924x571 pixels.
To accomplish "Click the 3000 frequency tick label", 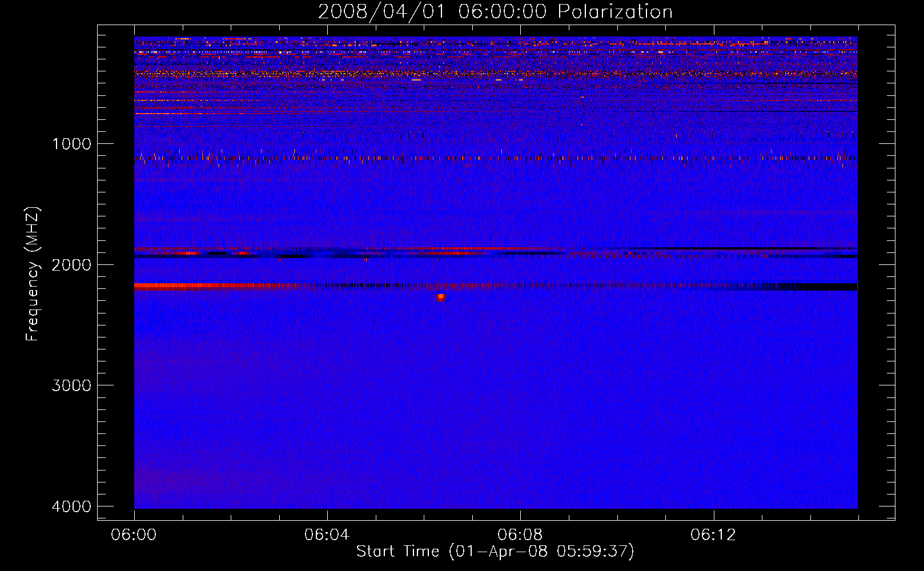I will coord(71,385).
